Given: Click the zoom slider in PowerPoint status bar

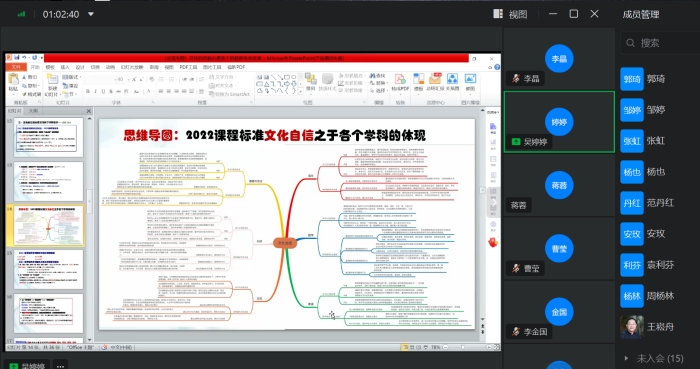Looking at the screenshot, I should 463,347.
